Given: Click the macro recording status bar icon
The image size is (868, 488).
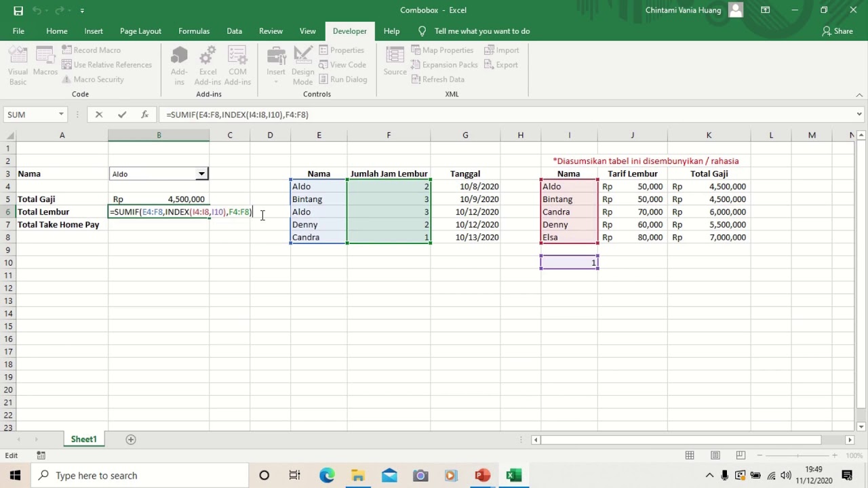Looking at the screenshot, I should pos(41,455).
